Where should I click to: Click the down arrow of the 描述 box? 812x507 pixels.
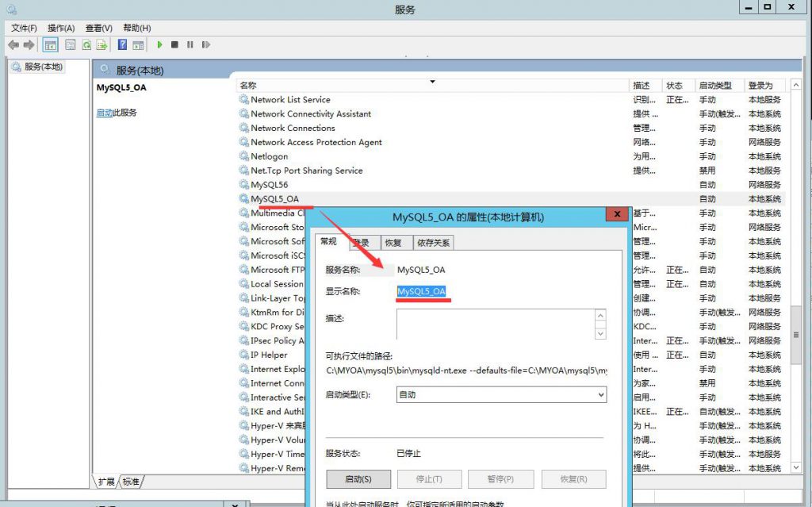click(601, 334)
